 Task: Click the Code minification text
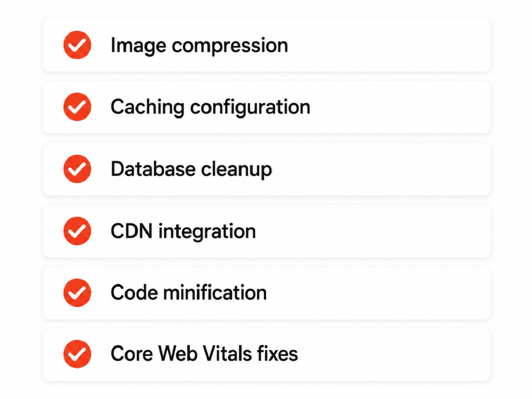189,293
